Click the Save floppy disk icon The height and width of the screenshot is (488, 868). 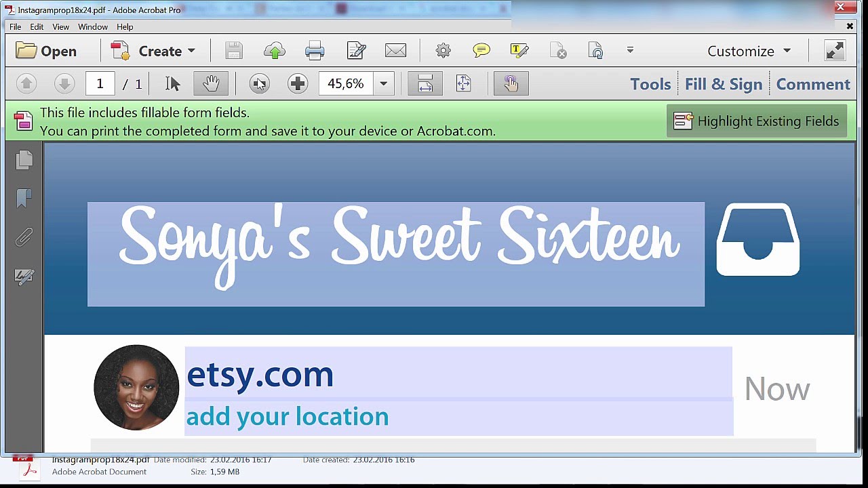click(x=234, y=51)
